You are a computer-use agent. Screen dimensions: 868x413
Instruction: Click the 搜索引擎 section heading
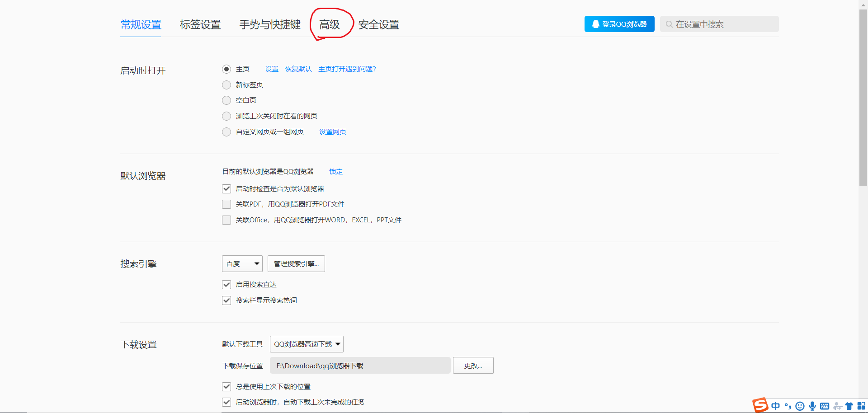(138, 264)
